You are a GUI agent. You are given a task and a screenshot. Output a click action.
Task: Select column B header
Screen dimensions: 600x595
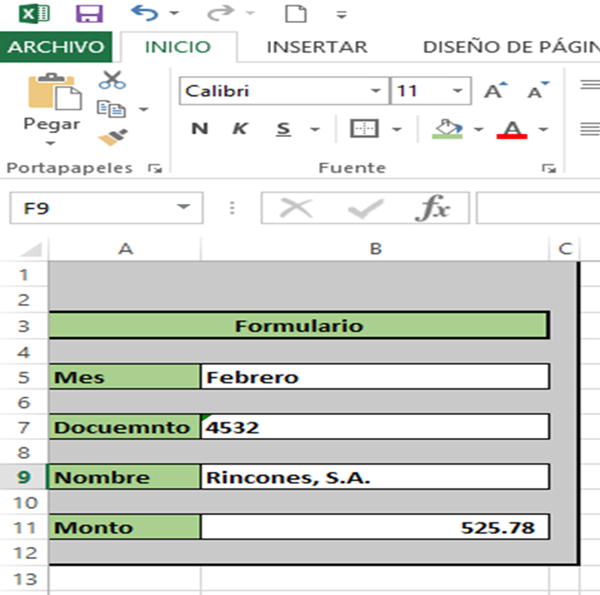coord(375,248)
